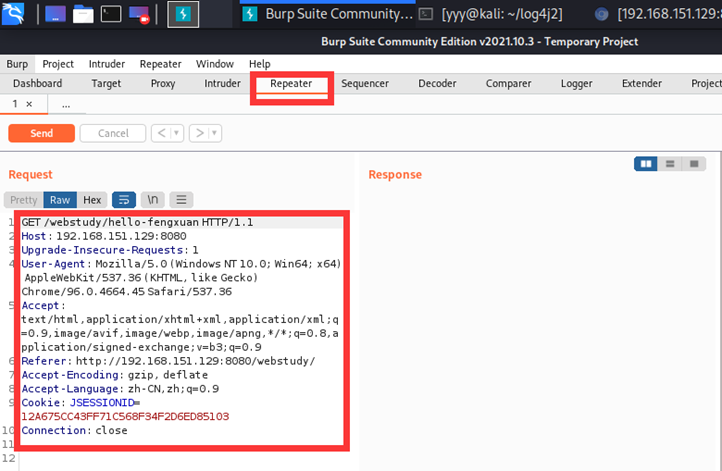Click the screen recorder panel icon
Image resolution: width=722 pixels, height=471 pixels.
pyautogui.click(x=139, y=14)
